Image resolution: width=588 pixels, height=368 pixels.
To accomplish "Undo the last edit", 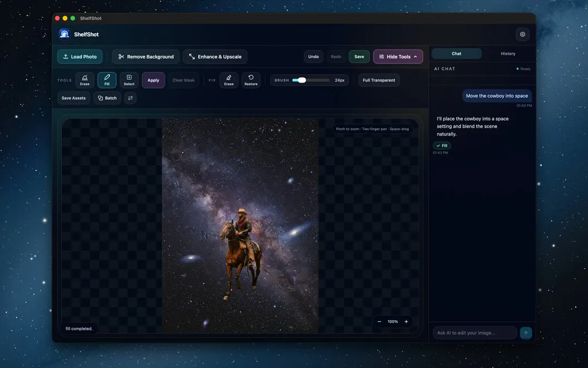I will point(313,57).
